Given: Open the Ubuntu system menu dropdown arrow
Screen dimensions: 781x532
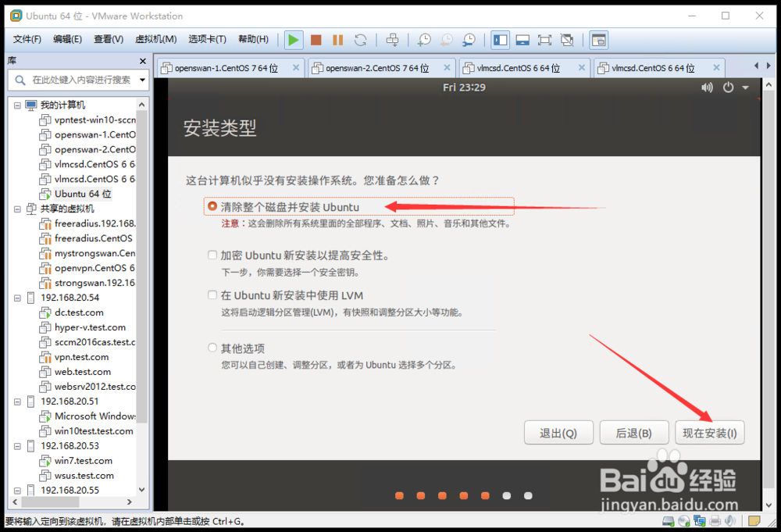Looking at the screenshot, I should 746,87.
